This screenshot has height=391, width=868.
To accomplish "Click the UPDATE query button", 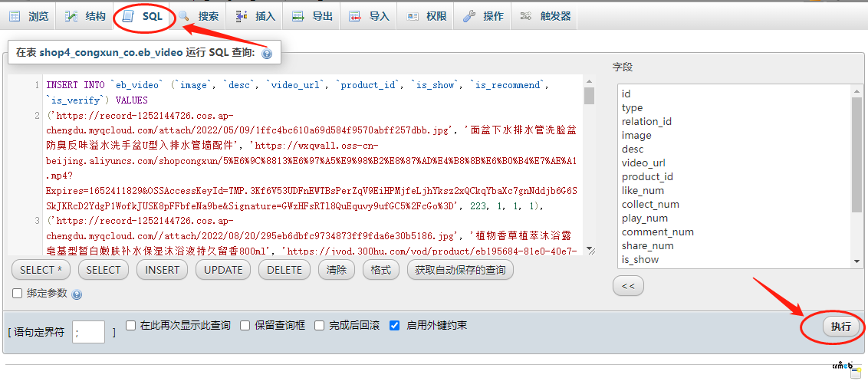I will click(223, 270).
